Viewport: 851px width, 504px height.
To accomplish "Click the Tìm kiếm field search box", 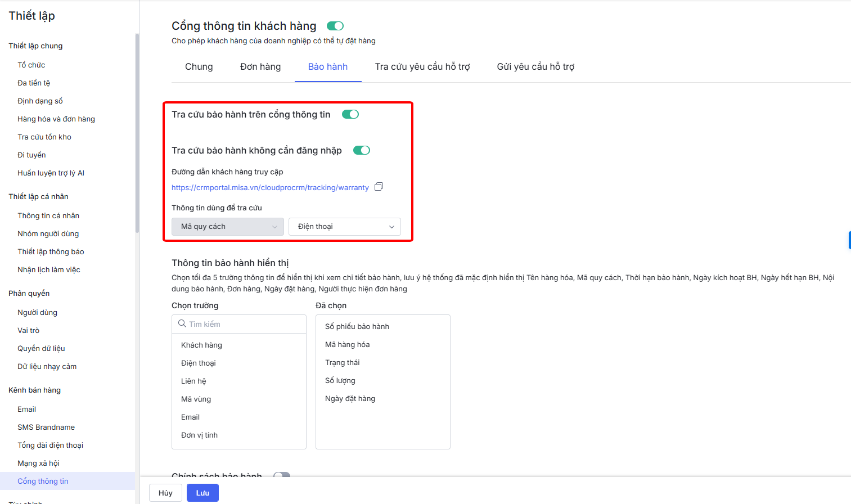I will (245, 324).
